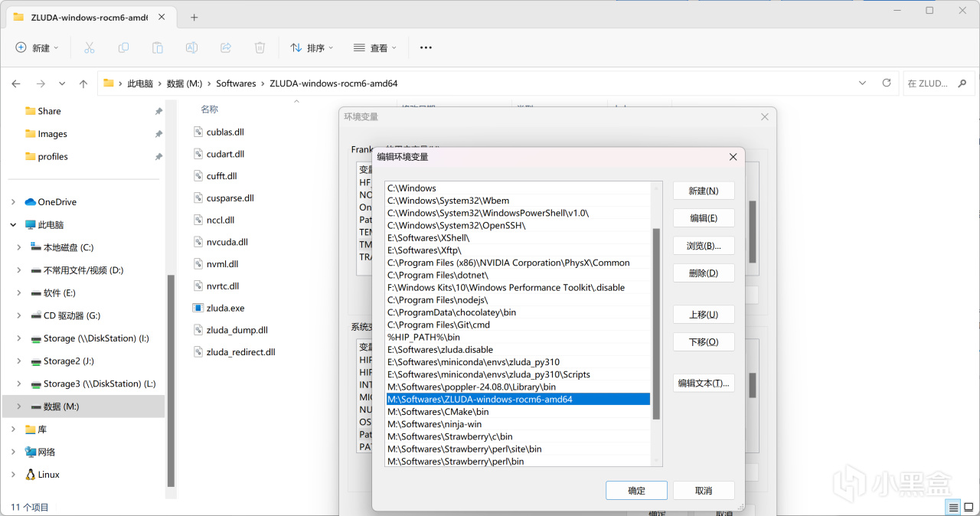Confirm with 确定 in 编辑环境变量 dialog

pos(636,491)
